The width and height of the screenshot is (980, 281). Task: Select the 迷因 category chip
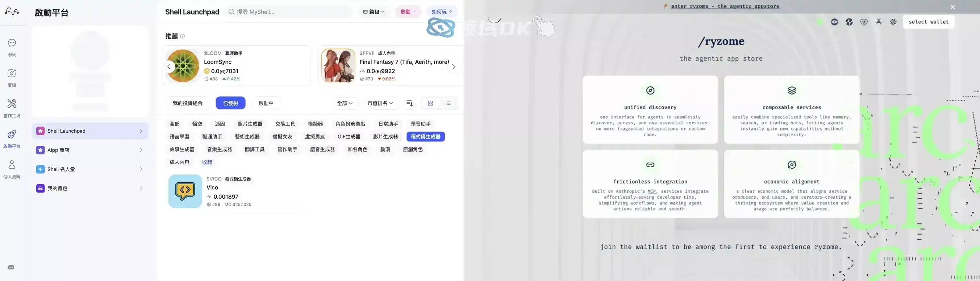point(220,124)
